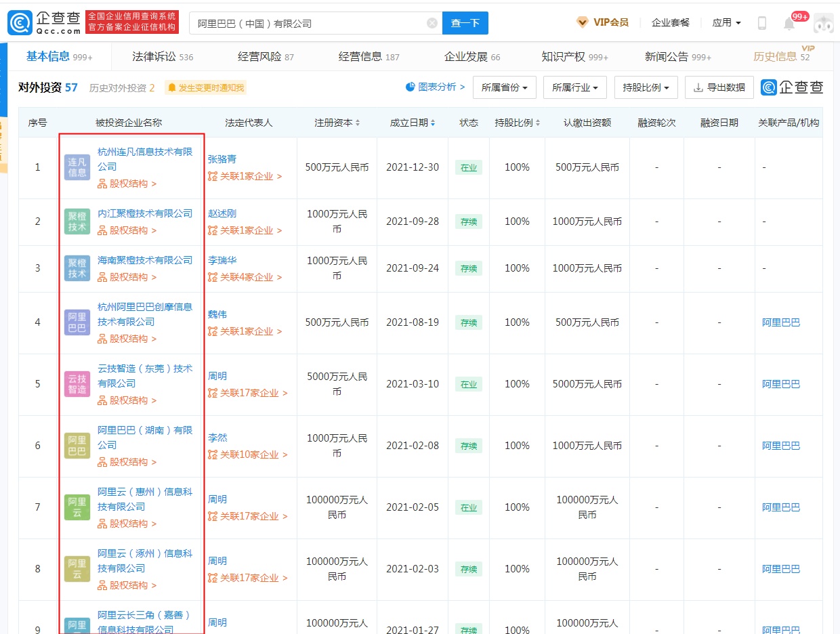Open 海南聚橙技术有限公司 company link
The image size is (840, 634).
pos(145,260)
